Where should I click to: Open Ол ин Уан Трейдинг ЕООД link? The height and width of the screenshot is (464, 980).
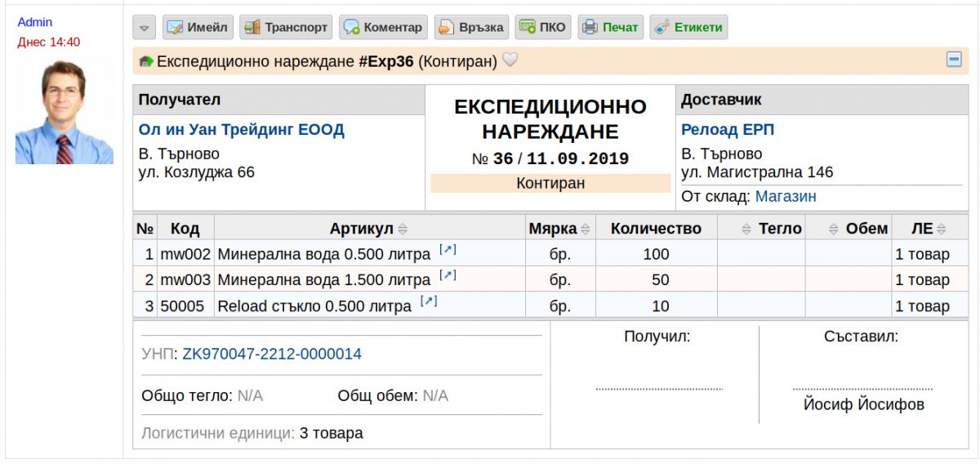tap(242, 130)
